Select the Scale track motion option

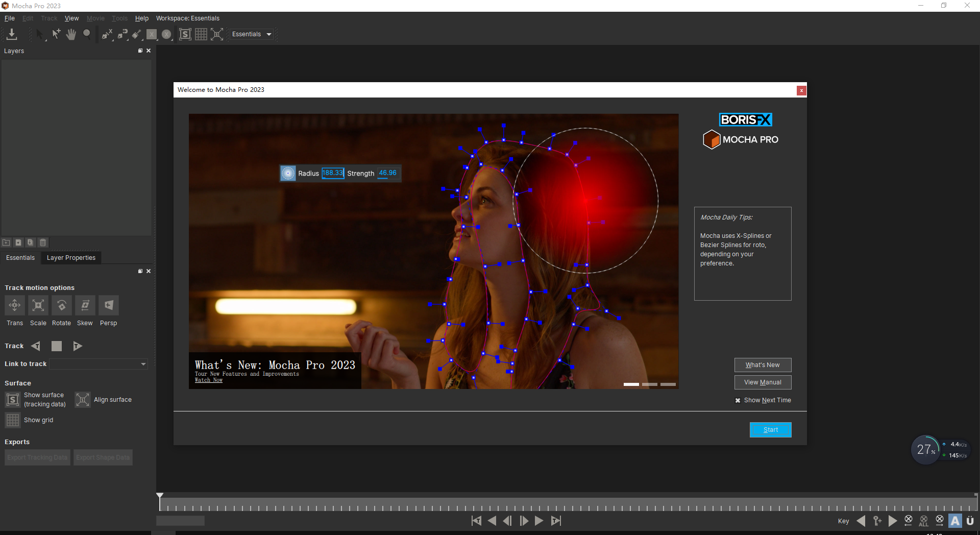[x=38, y=305]
